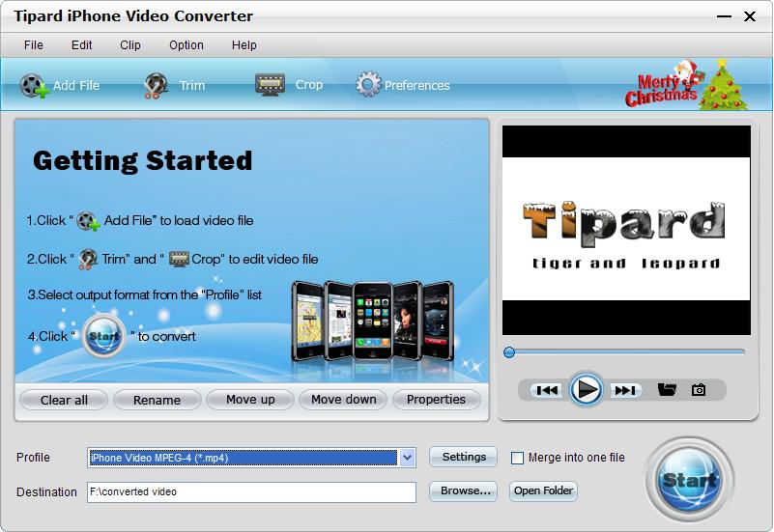This screenshot has height=532, width=774.
Task: Click the Crop filmstrip toolbar icon
Action: tap(270, 84)
